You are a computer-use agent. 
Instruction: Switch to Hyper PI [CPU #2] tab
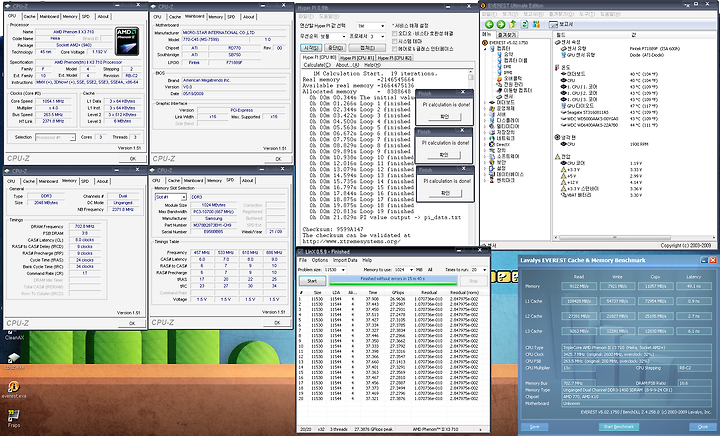[x=394, y=58]
